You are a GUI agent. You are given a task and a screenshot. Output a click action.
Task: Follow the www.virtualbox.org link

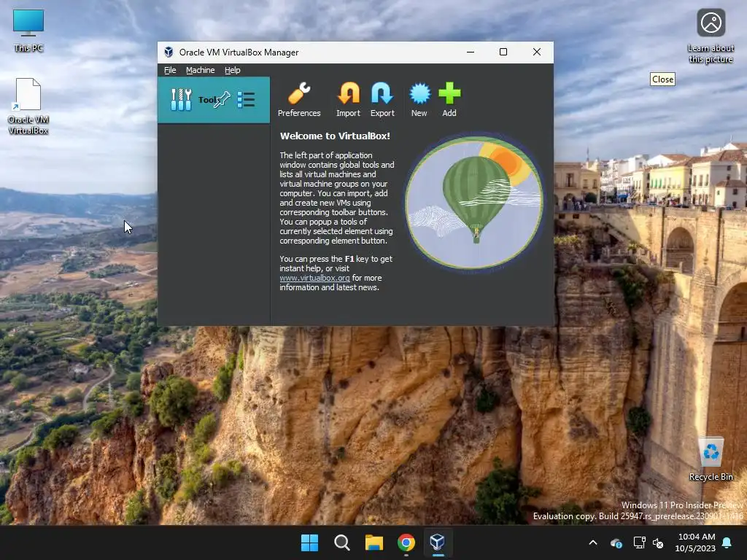point(314,278)
